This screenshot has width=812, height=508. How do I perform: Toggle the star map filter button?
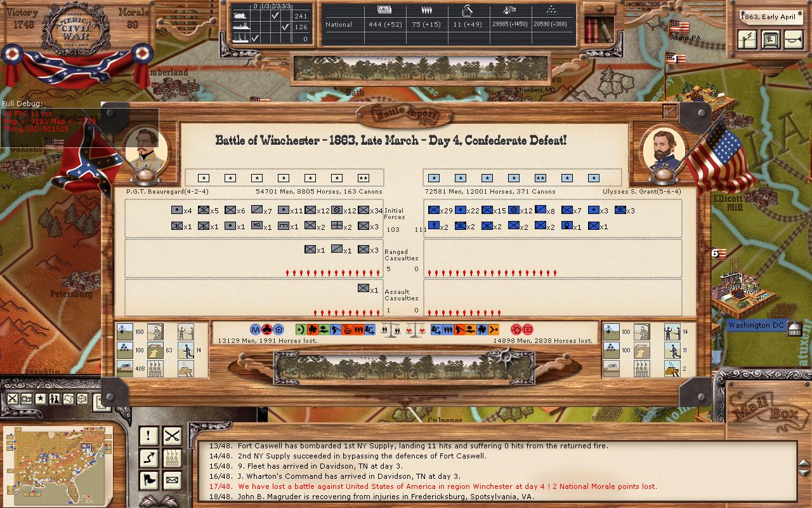[x=41, y=399]
